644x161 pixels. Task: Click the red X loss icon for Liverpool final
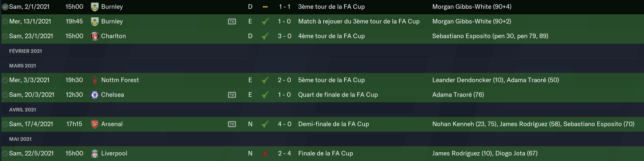pyautogui.click(x=265, y=154)
